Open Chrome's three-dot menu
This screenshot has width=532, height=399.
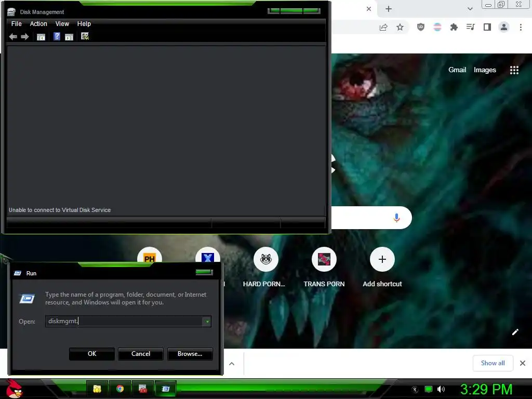tap(521, 27)
